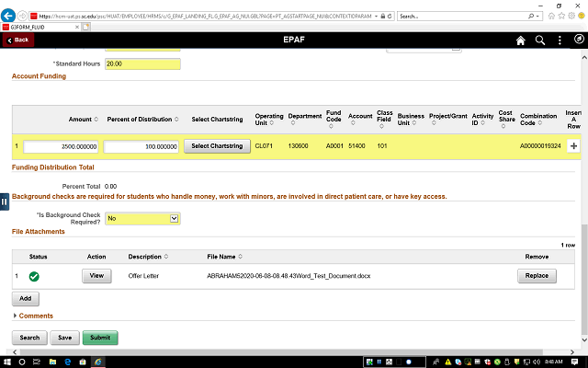Open the browser Home icon
The width and height of the screenshot is (588, 368).
[x=551, y=16]
